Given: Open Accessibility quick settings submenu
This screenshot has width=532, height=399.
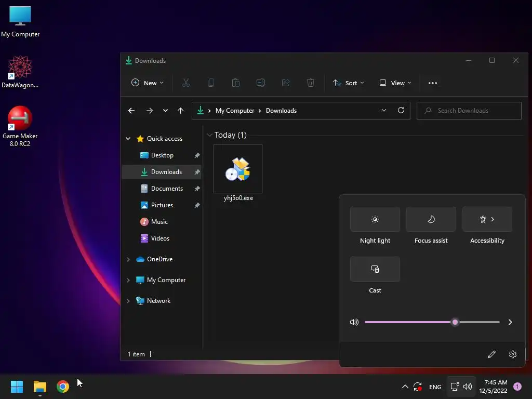Looking at the screenshot, I should click(x=487, y=219).
